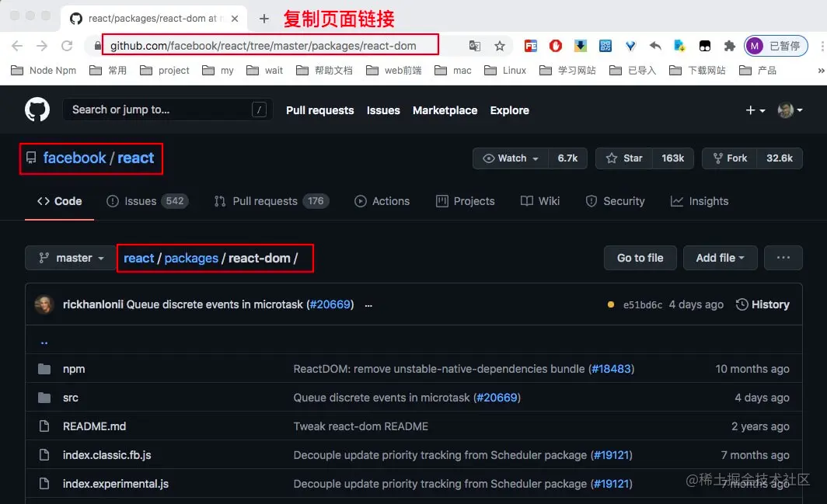The width and height of the screenshot is (827, 504).
Task: Switch to the Projects tab
Action: (x=465, y=201)
